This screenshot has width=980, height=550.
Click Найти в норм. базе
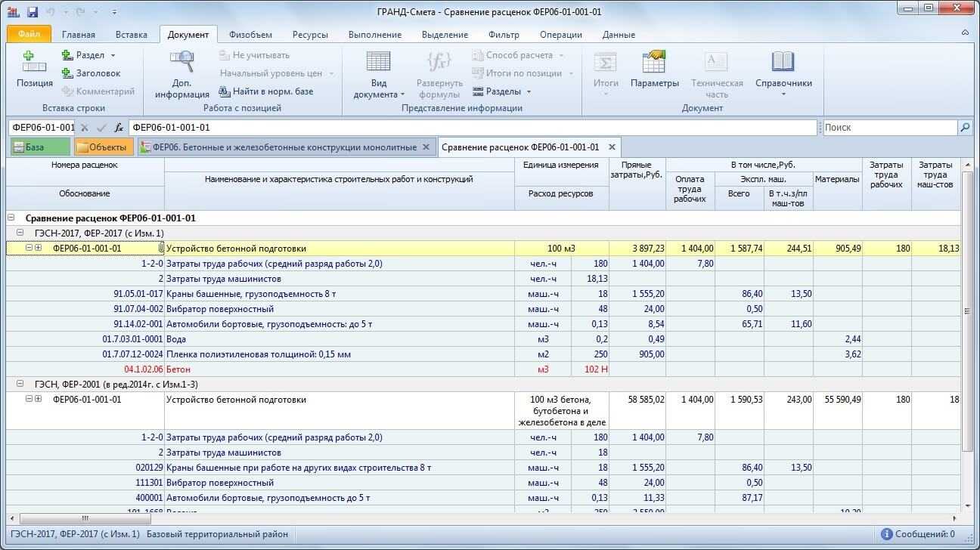pyautogui.click(x=266, y=91)
